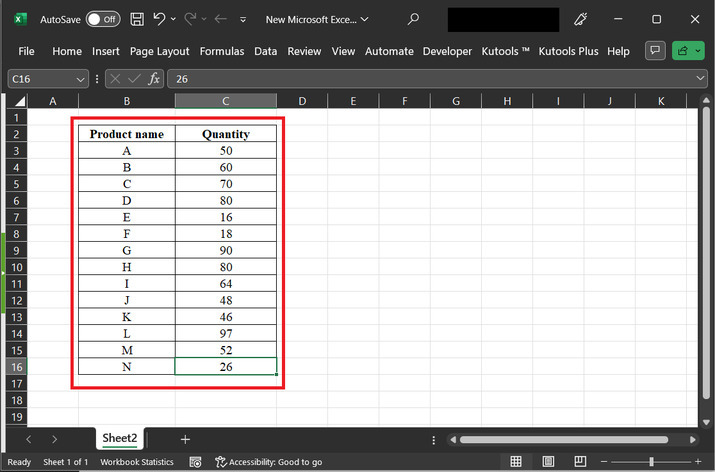The width and height of the screenshot is (715, 472).
Task: Click the next sheet navigation arrow
Action: [x=54, y=439]
